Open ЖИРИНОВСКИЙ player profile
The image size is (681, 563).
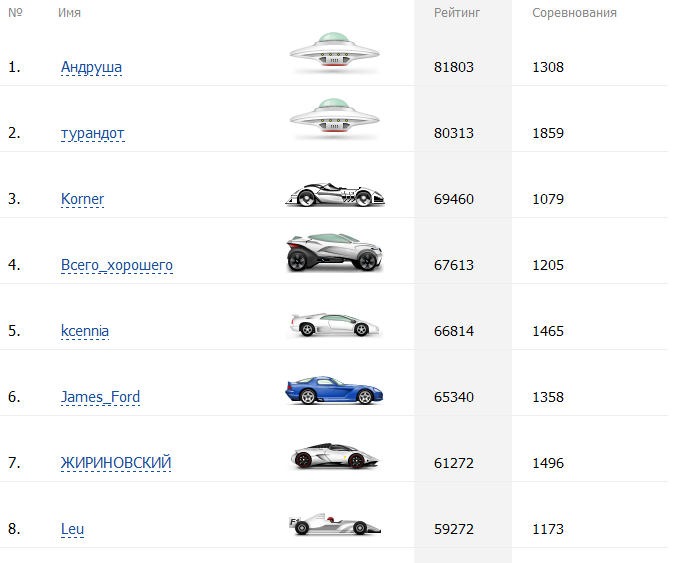click(x=116, y=463)
